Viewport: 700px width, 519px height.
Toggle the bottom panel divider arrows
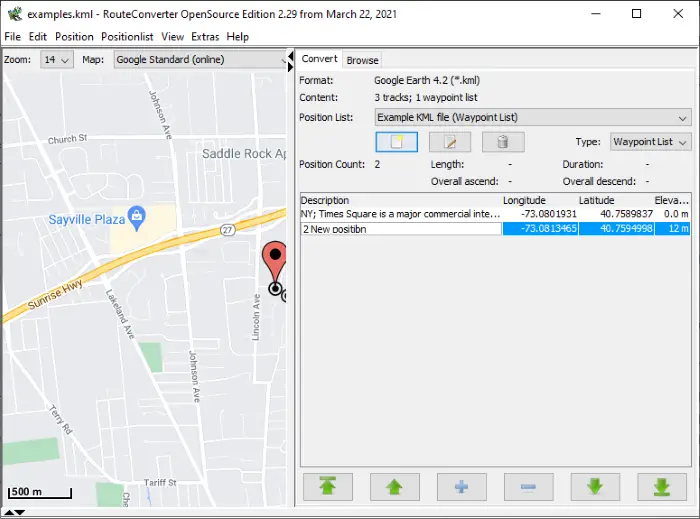(15, 512)
